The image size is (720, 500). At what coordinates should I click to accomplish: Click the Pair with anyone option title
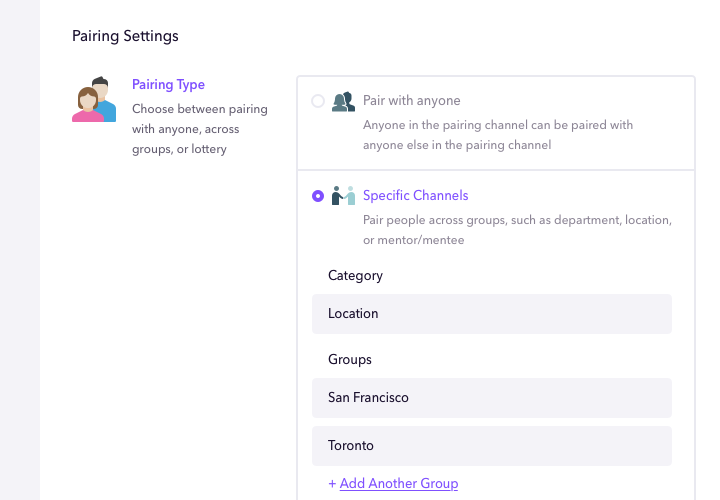[x=411, y=101]
